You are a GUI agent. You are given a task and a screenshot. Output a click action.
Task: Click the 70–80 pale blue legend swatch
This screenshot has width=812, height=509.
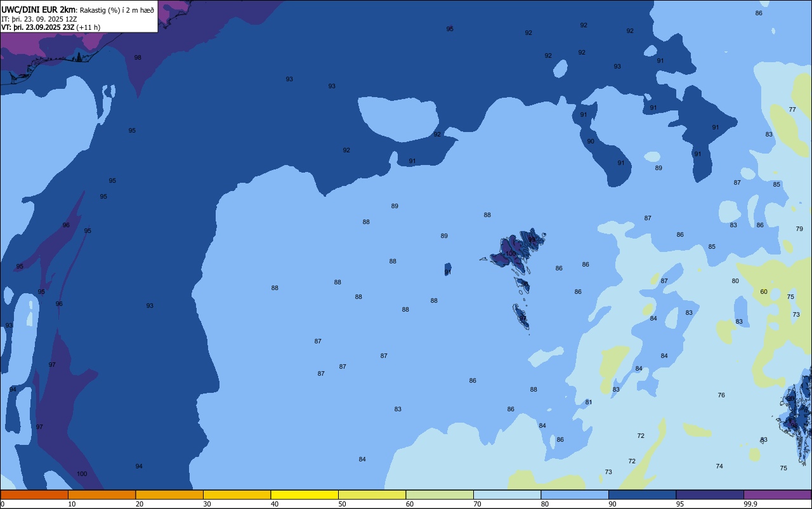click(507, 494)
